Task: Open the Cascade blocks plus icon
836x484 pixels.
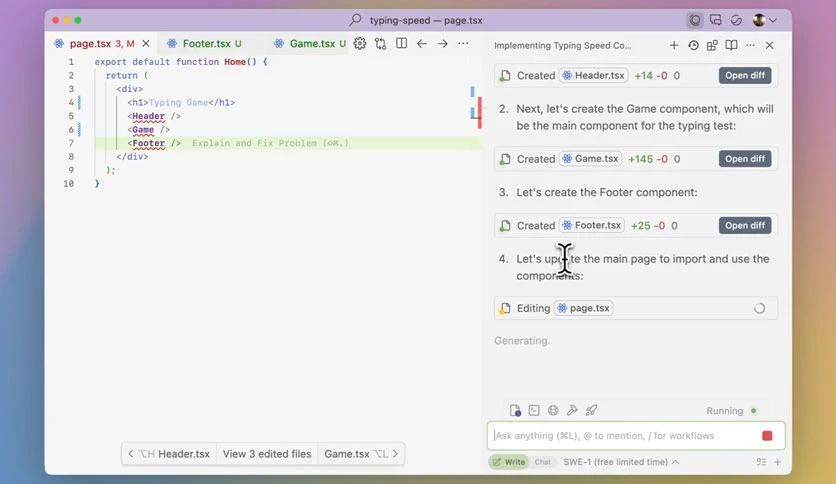Action: (x=712, y=45)
